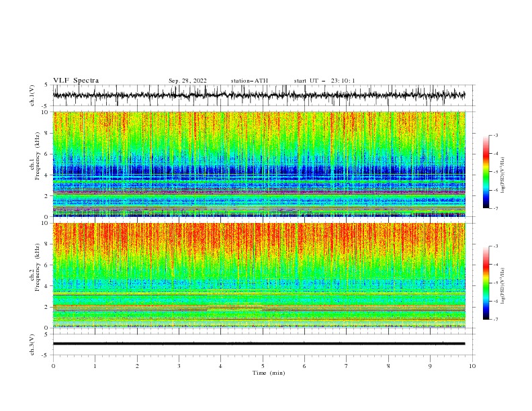This screenshot has height=411, width=532.
Task: Click the lower PSD color scale bar
Action: [x=486, y=283]
